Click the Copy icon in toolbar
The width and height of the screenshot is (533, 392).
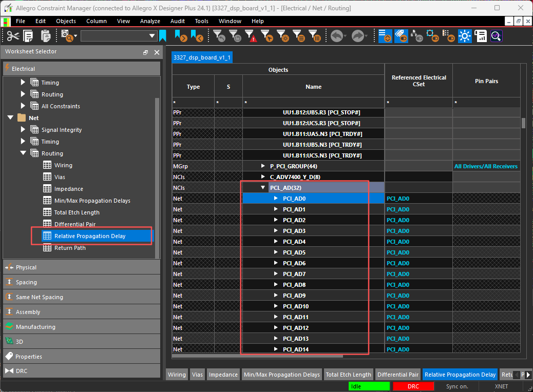click(29, 36)
